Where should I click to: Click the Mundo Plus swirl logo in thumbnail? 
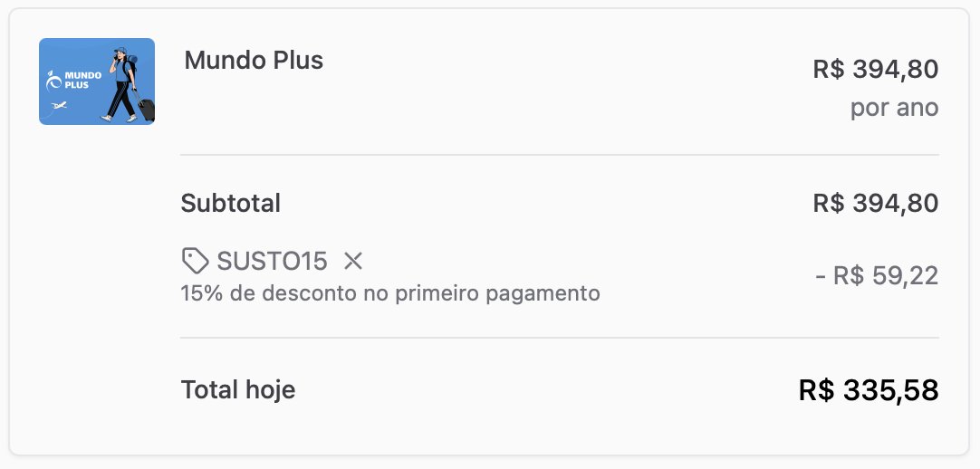pyautogui.click(x=54, y=81)
